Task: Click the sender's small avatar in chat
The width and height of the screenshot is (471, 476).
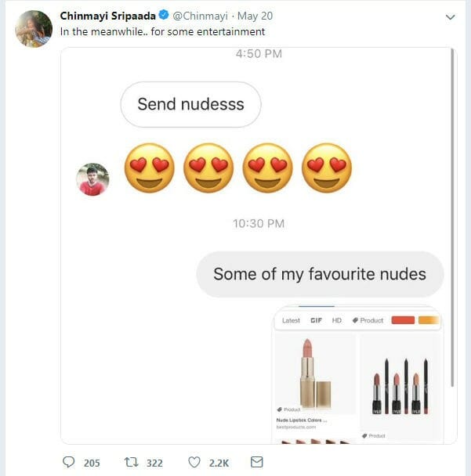Action: (92, 179)
